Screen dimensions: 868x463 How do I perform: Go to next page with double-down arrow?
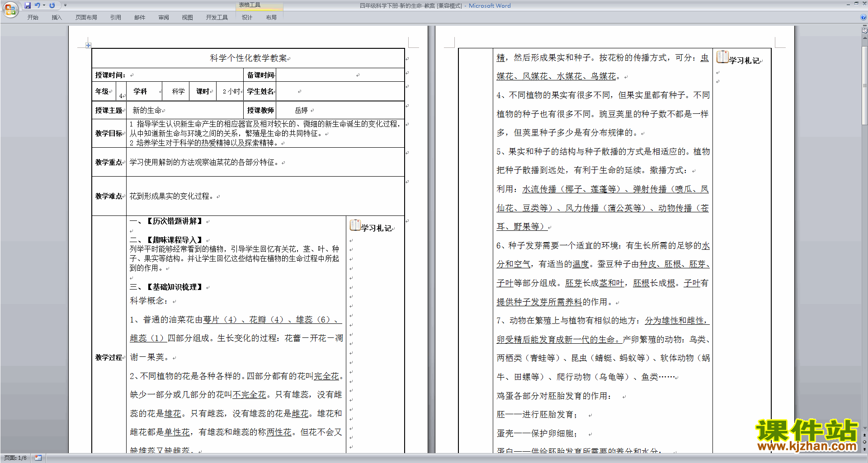[x=865, y=449]
